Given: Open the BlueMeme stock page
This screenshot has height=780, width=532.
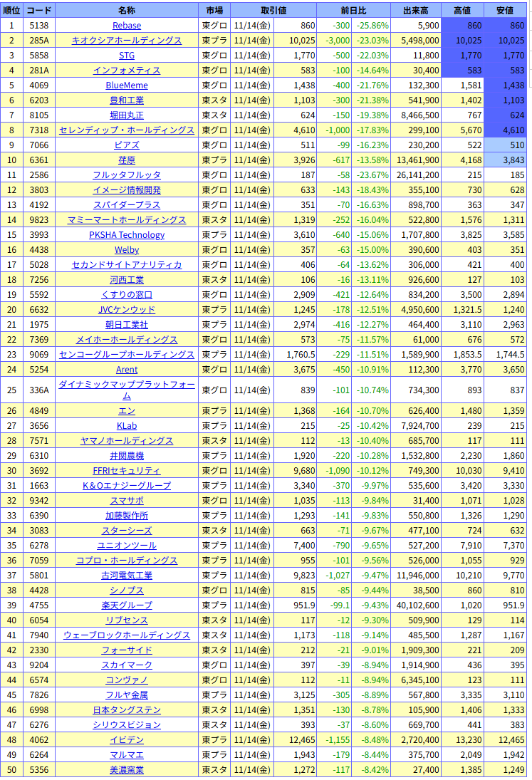Looking at the screenshot, I should pyautogui.click(x=127, y=85).
